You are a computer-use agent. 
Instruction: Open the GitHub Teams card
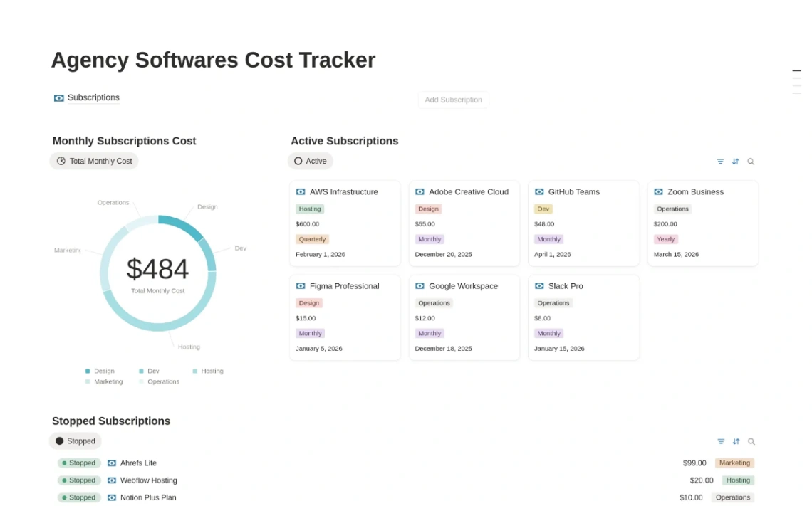(583, 223)
